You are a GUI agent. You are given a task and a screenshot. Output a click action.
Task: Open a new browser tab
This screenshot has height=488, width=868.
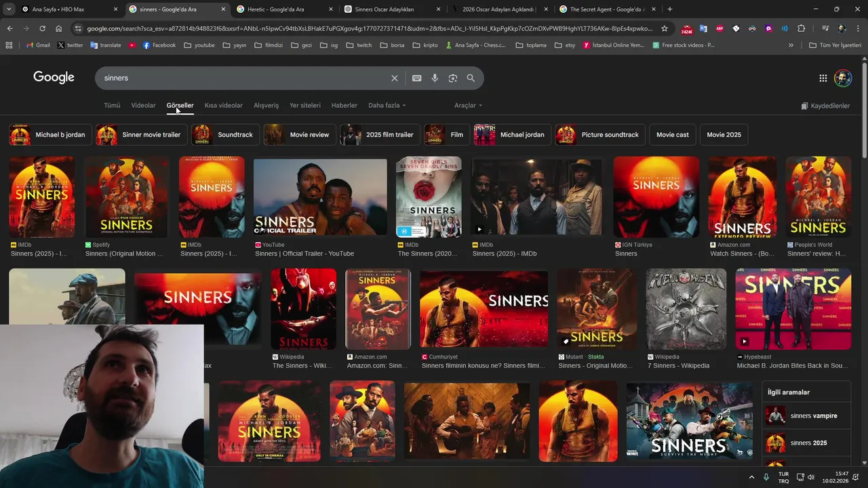[670, 9]
